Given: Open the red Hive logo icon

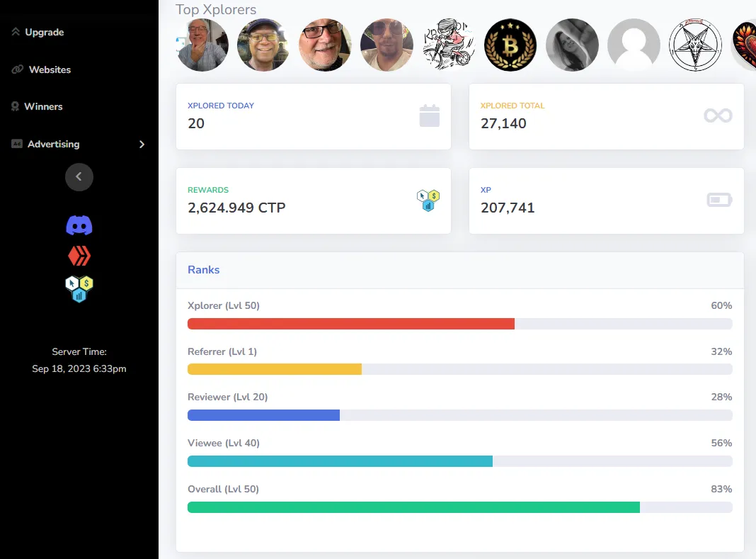Looking at the screenshot, I should (x=79, y=256).
